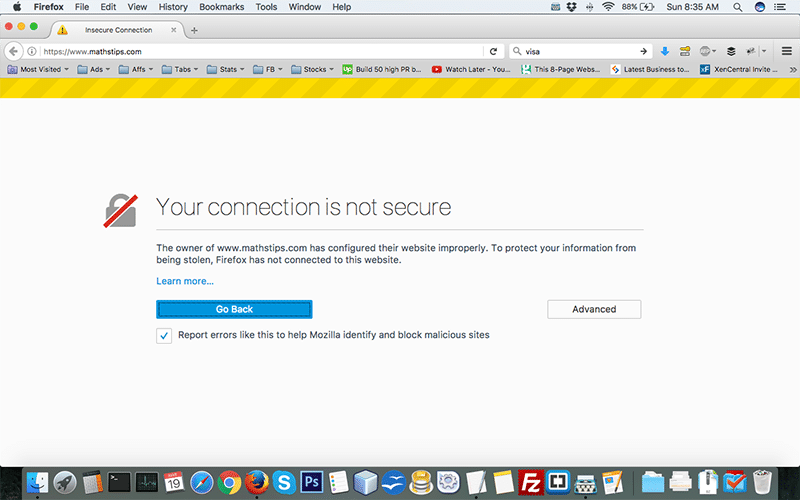Image resolution: width=800 pixels, height=500 pixels.
Task: Click the Adblock Plus toolbar icon
Action: 705,51
